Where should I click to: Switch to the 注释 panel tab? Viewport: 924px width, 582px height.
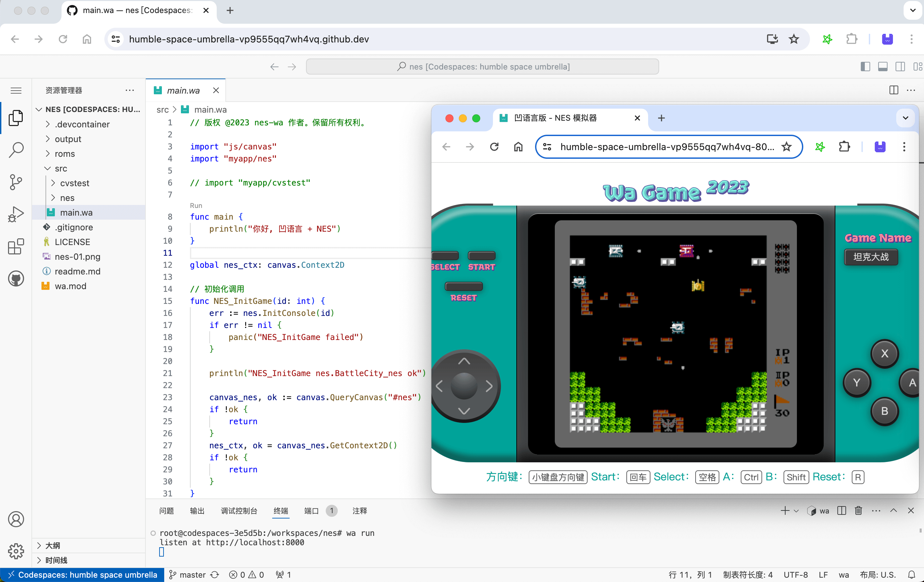[360, 511]
